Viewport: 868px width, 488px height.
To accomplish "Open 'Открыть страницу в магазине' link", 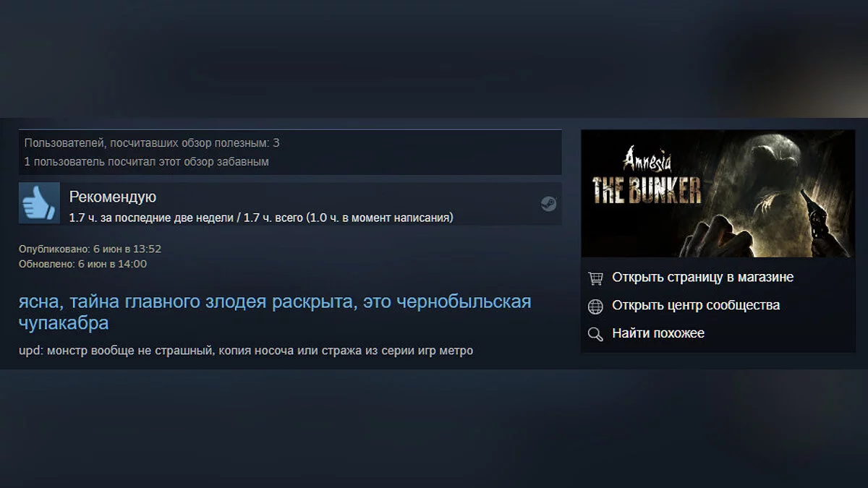I will [702, 277].
